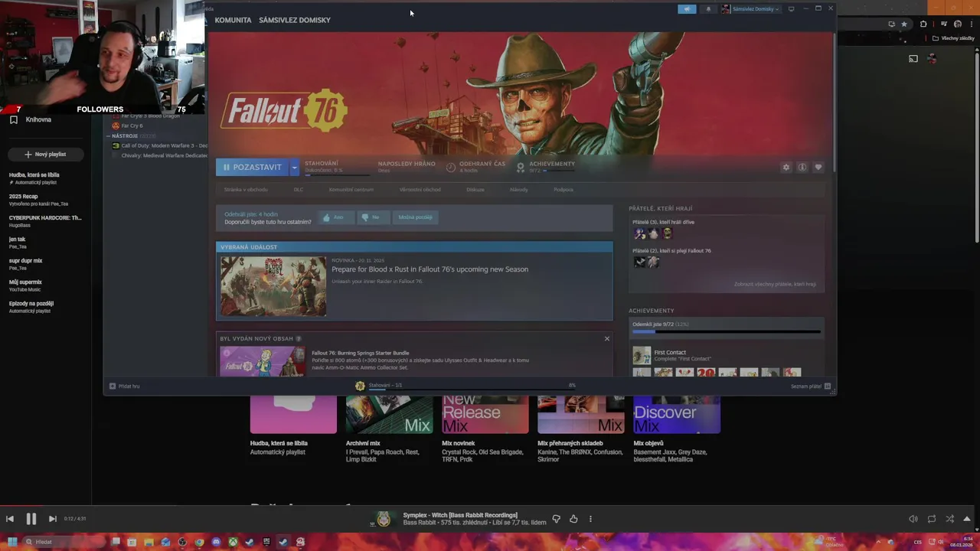This screenshot has height=551, width=980.
Task: Open game settings with the gear icon
Action: click(x=786, y=167)
